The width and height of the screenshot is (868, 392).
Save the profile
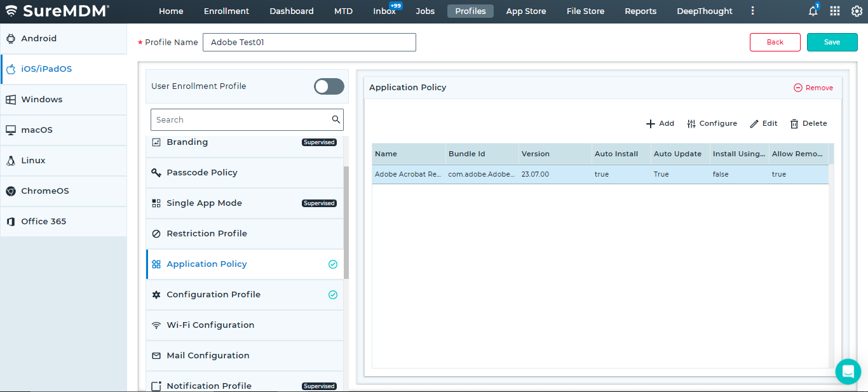(832, 42)
